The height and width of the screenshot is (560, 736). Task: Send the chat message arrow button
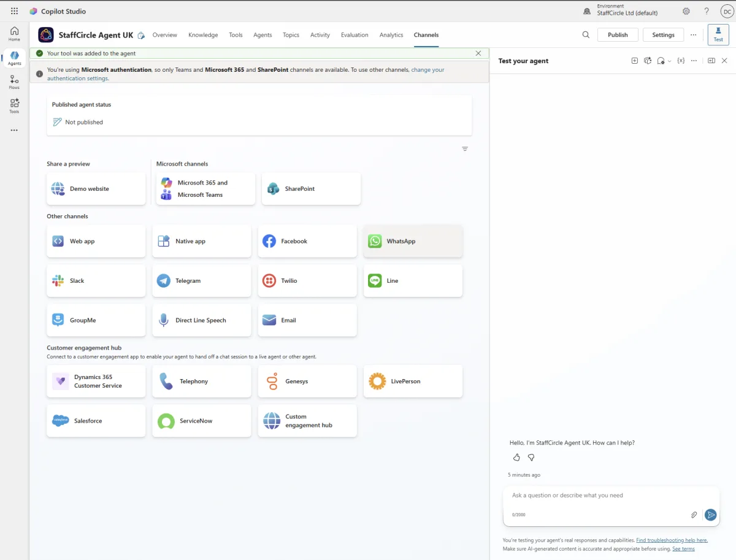tap(710, 515)
